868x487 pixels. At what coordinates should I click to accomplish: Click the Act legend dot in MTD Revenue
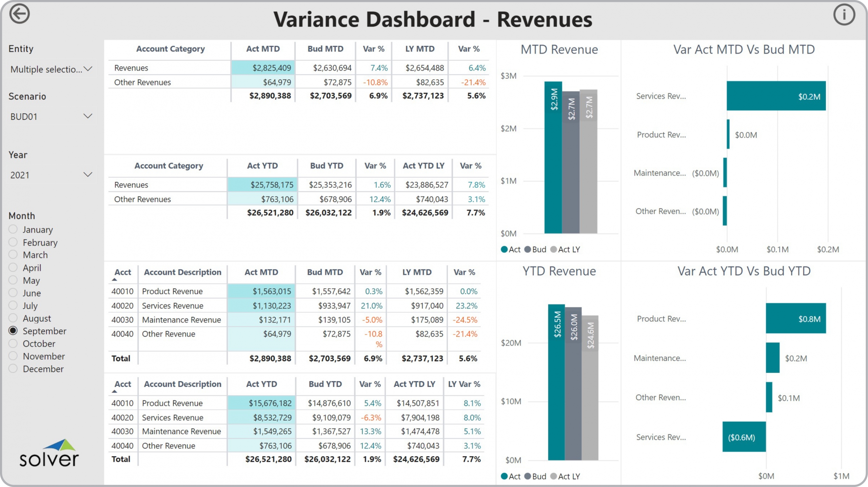tap(504, 250)
